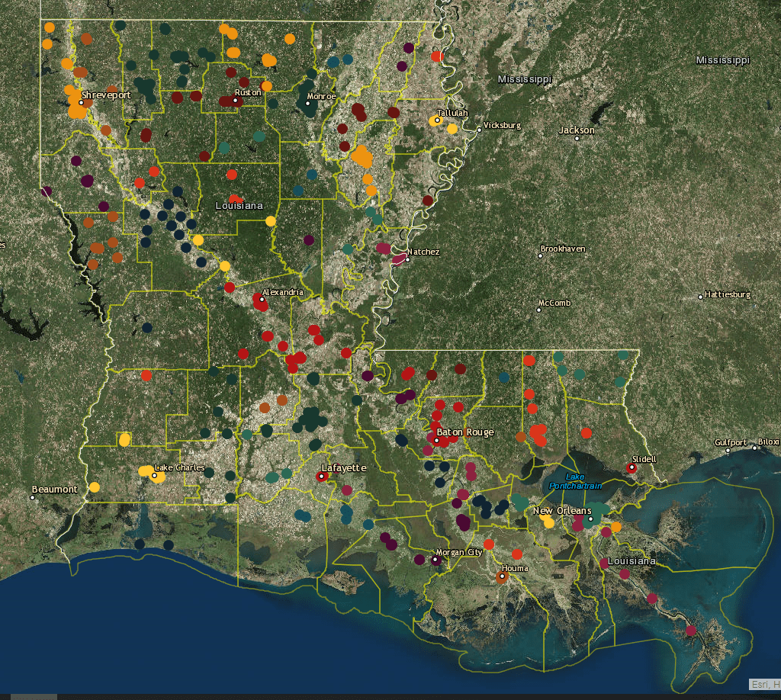Select the dark red marker at Ruston

[x=236, y=101]
